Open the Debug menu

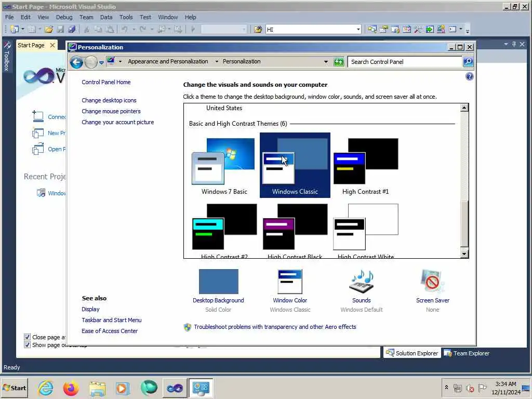(64, 17)
